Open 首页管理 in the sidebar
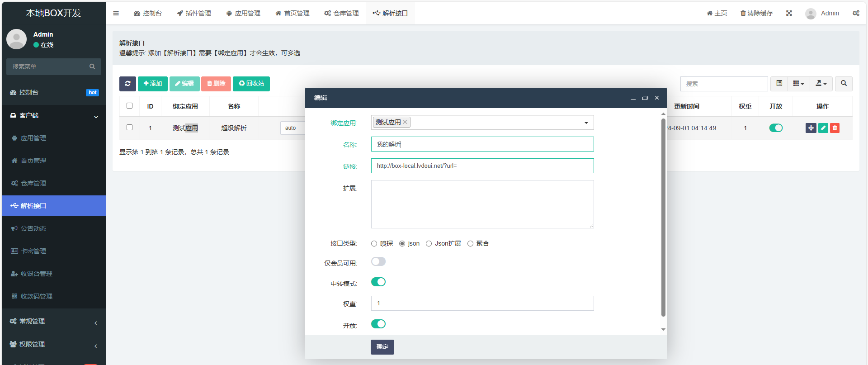Image resolution: width=868 pixels, height=365 pixels. (54, 161)
